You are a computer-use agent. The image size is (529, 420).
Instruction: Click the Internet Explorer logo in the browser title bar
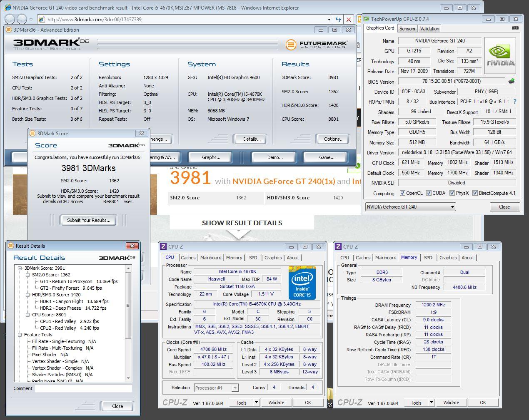click(x=7, y=7)
